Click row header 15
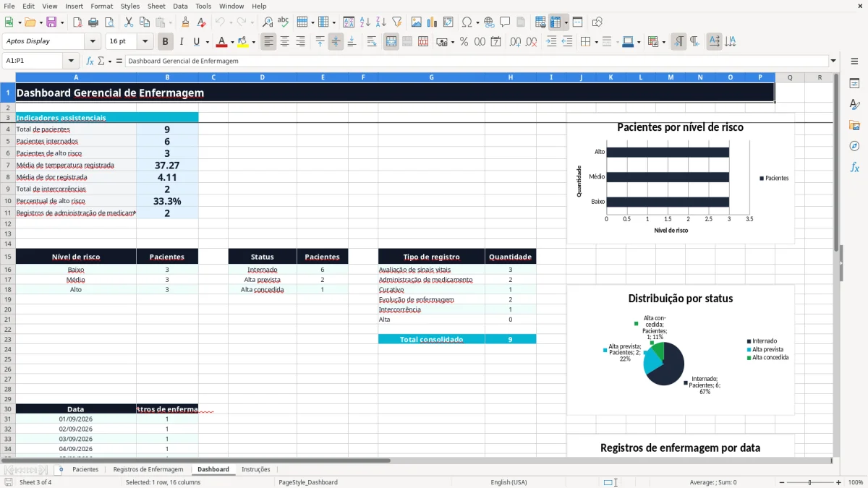 (8, 257)
